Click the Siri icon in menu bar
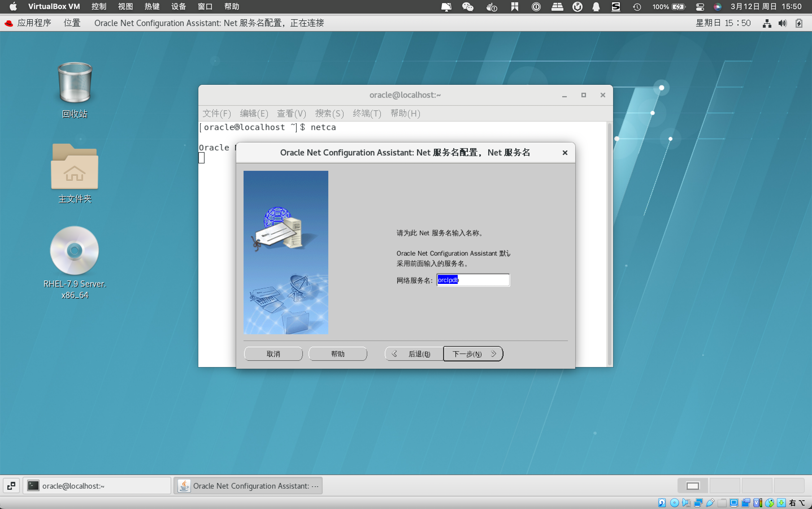Image resolution: width=812 pixels, height=509 pixels. pyautogui.click(x=717, y=7)
